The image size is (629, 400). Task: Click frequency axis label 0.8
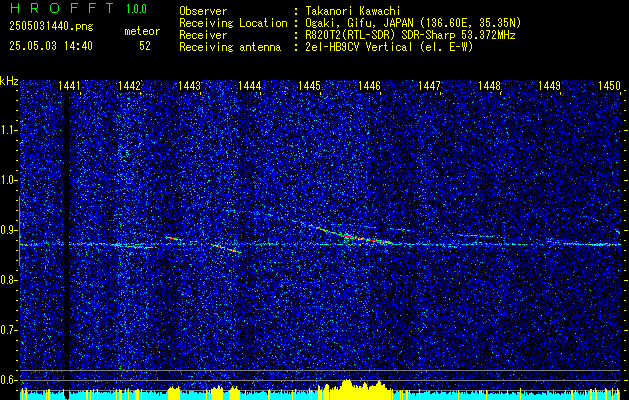8,280
